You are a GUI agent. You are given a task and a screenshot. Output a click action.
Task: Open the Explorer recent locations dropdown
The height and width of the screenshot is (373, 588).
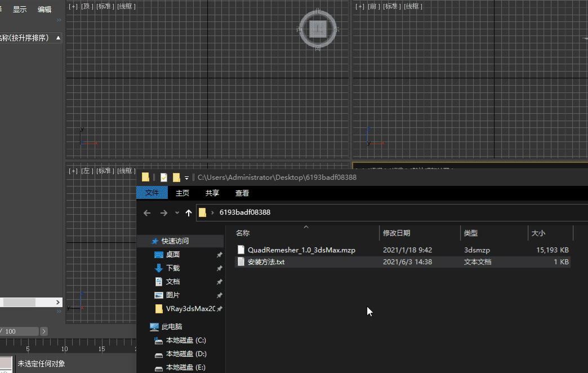[177, 213]
